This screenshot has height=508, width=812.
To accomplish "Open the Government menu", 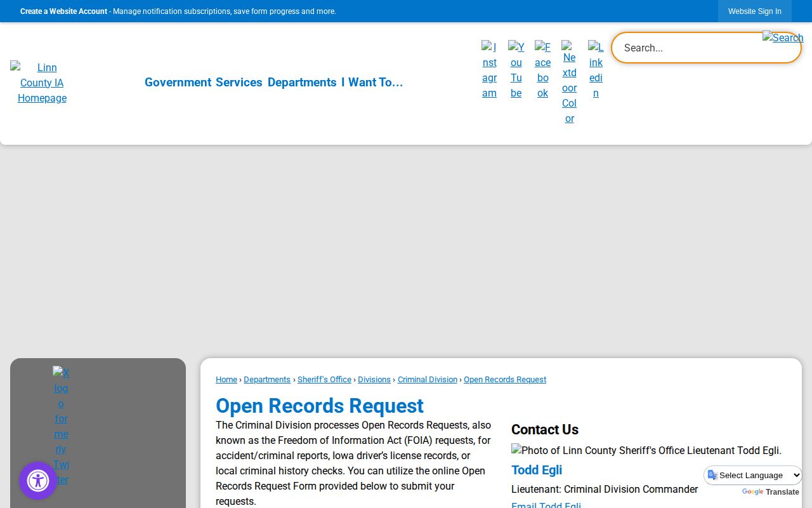I will (x=178, y=82).
